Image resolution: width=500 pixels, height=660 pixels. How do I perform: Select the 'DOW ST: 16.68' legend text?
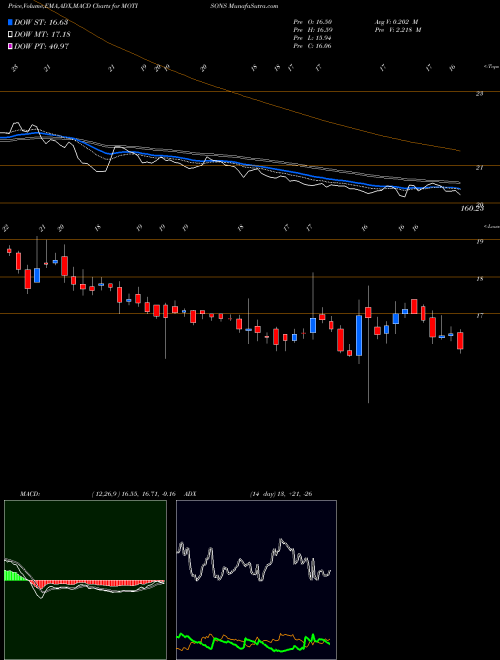[41, 22]
